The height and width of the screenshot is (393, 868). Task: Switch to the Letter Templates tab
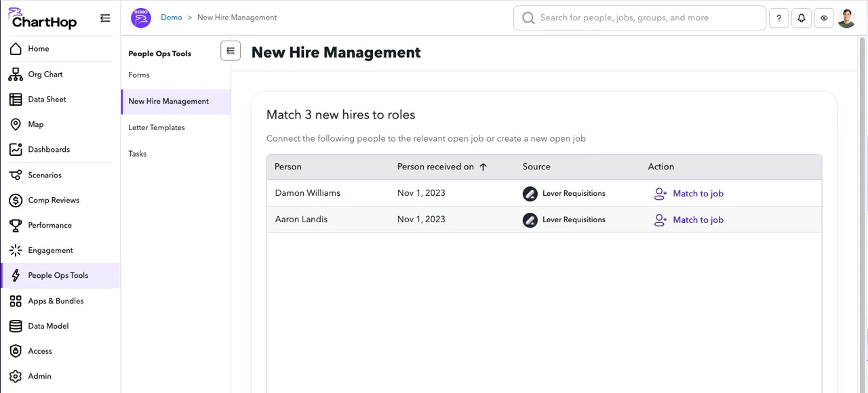point(157,127)
